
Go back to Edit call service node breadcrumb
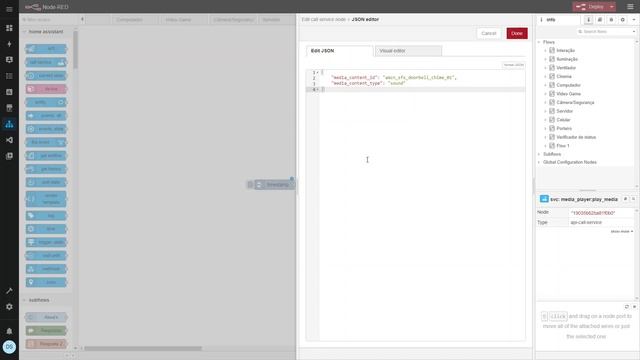pos(323,20)
